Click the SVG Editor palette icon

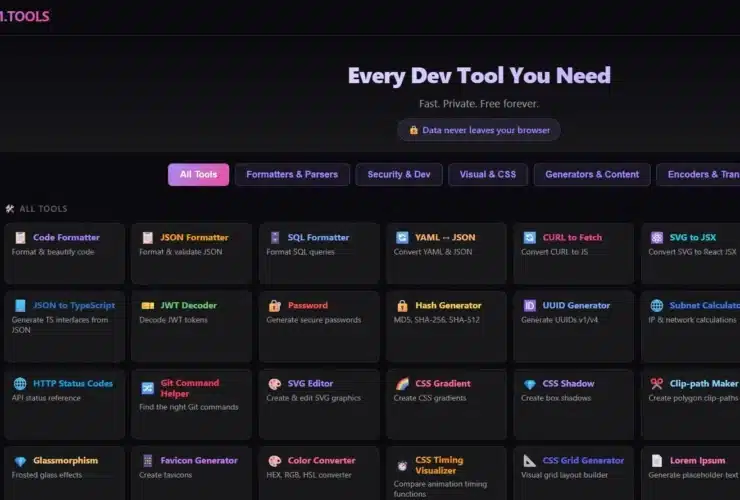pos(275,383)
